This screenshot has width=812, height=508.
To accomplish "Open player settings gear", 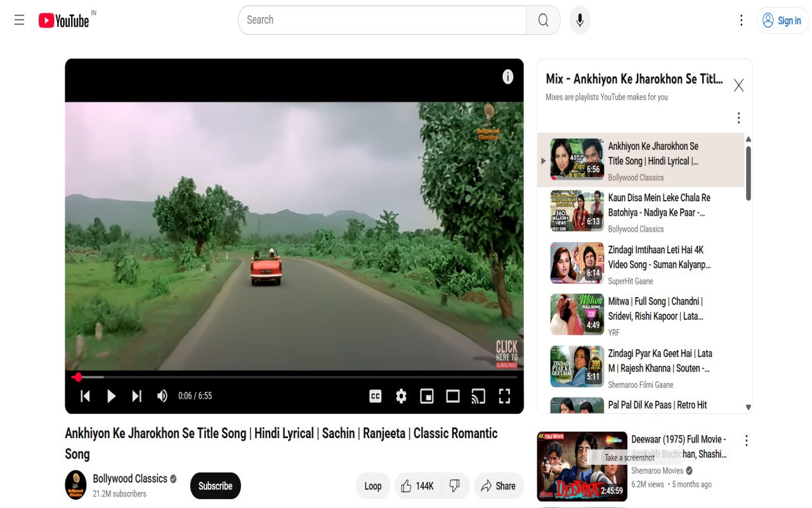I will (401, 396).
